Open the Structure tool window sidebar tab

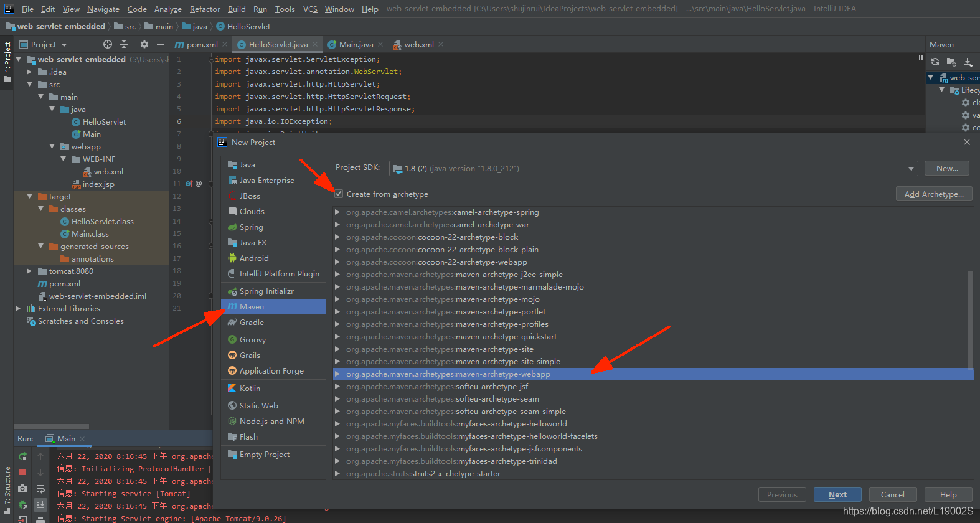pyautogui.click(x=7, y=489)
